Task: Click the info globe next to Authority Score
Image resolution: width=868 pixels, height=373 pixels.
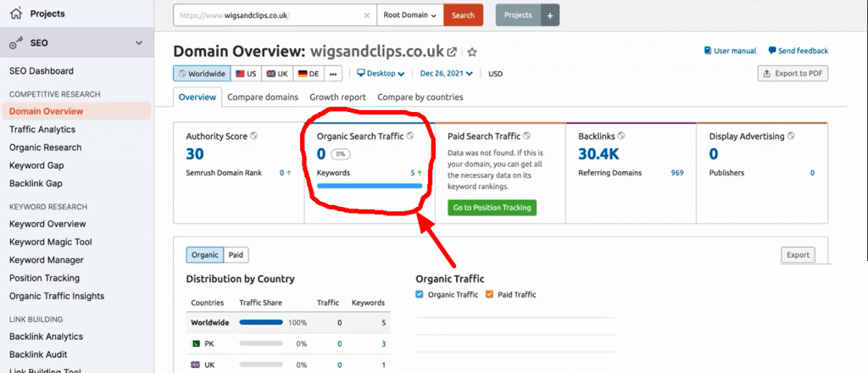Action: (x=253, y=136)
